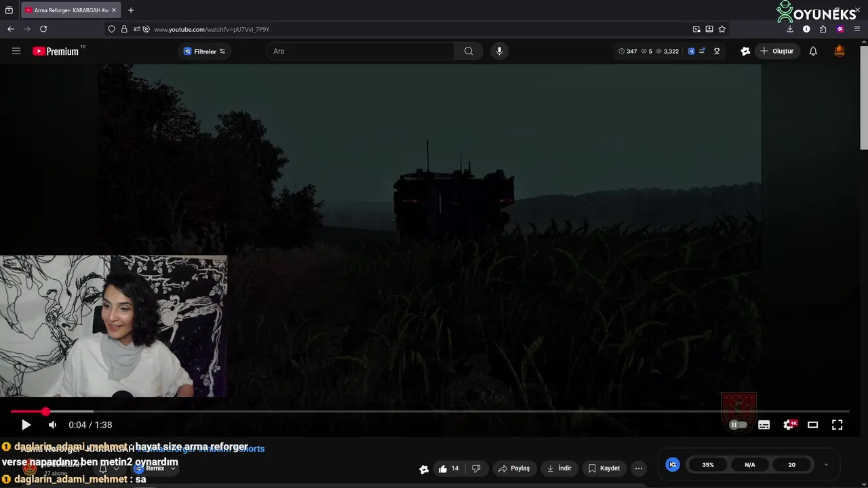Click the İndir download button
The height and width of the screenshot is (488, 868).
click(x=559, y=468)
